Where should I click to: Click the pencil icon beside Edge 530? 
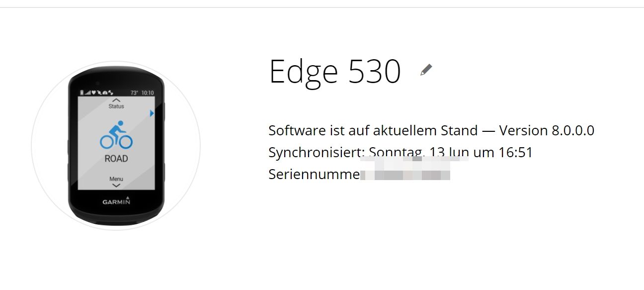[x=426, y=70]
